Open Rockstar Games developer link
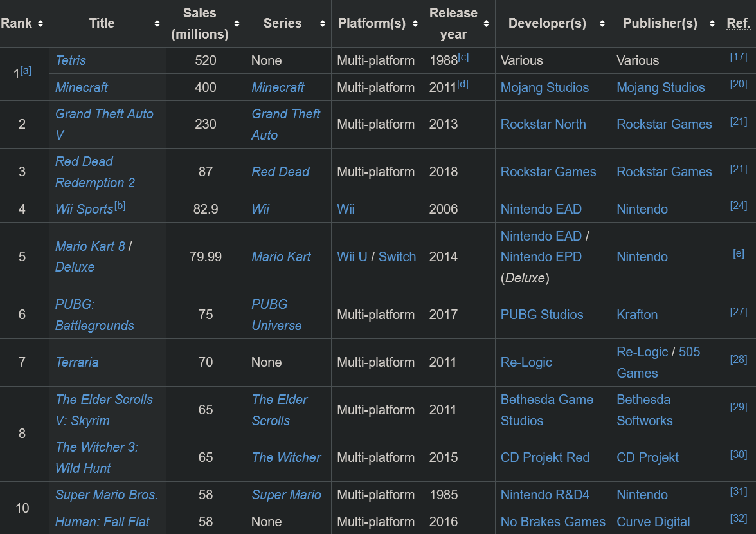Image resolution: width=756 pixels, height=534 pixels. point(548,172)
